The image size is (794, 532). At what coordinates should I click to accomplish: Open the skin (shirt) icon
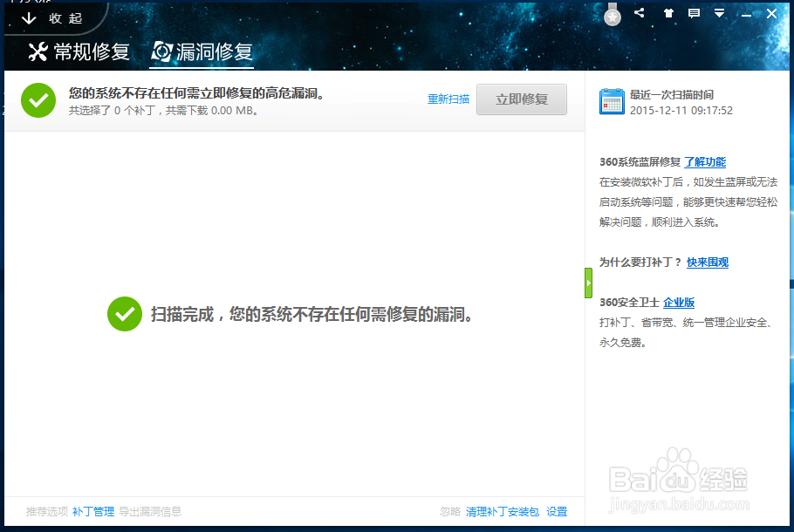[x=668, y=14]
